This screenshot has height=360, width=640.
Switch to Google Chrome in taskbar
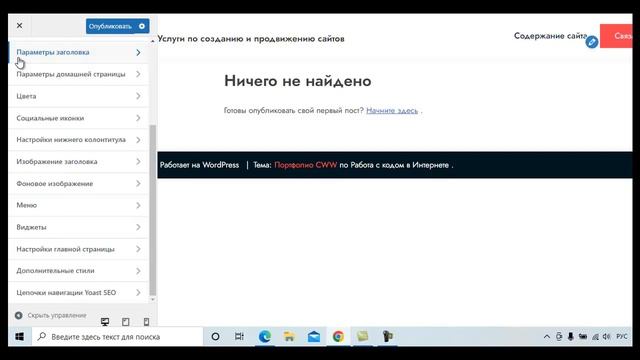click(x=338, y=337)
